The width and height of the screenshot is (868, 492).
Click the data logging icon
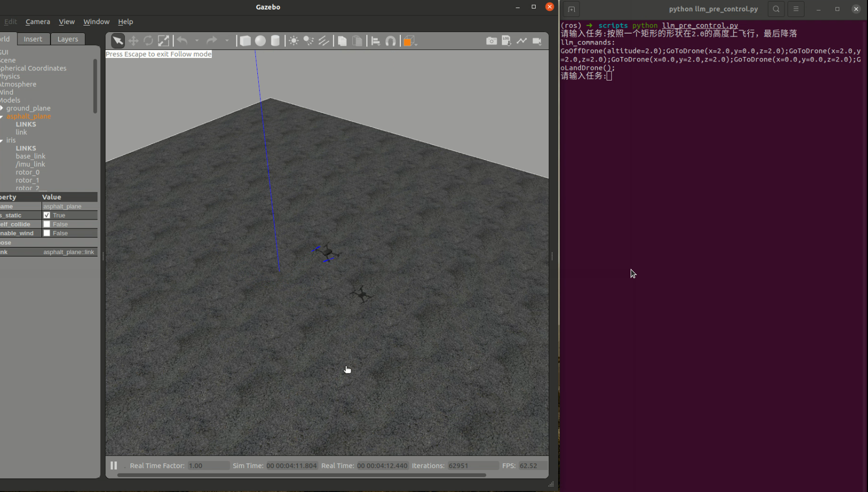[x=506, y=41]
